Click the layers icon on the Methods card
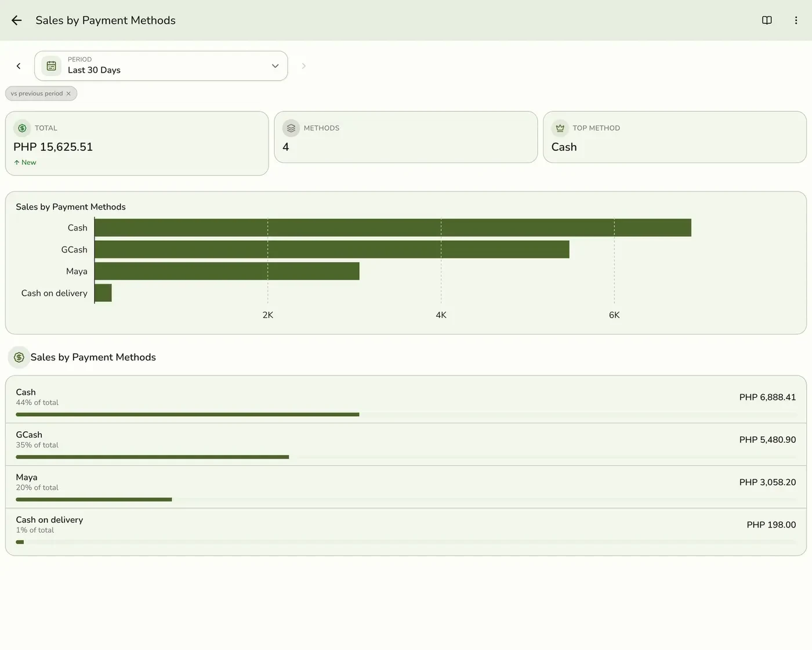The width and height of the screenshot is (812, 650). [x=291, y=128]
